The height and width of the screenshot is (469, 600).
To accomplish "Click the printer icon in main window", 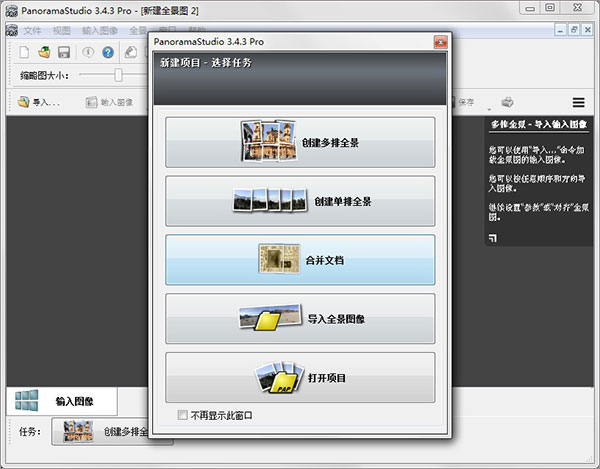I will click(x=507, y=102).
